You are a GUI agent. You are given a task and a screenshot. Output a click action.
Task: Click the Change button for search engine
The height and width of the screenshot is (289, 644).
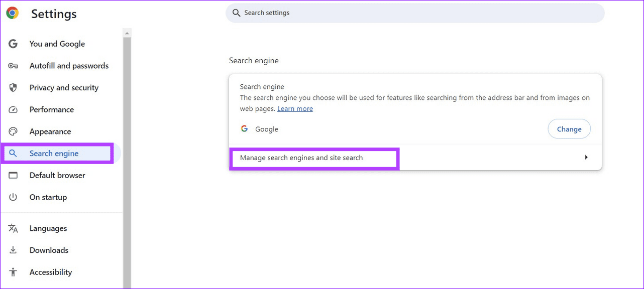[569, 128]
